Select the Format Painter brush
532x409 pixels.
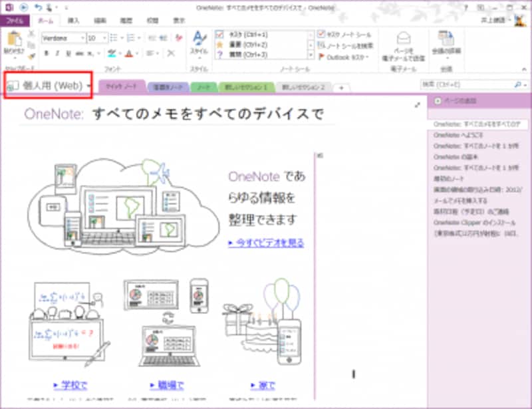31,56
